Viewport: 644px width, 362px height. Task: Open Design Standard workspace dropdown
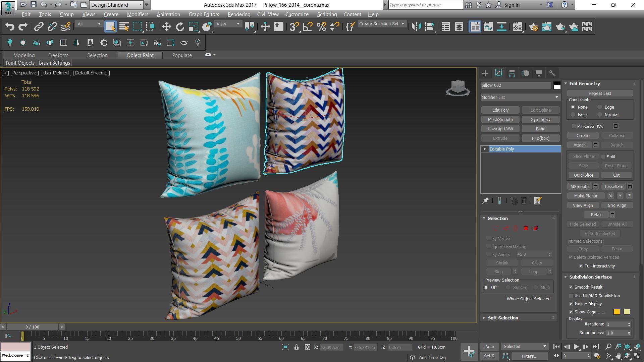tap(116, 5)
